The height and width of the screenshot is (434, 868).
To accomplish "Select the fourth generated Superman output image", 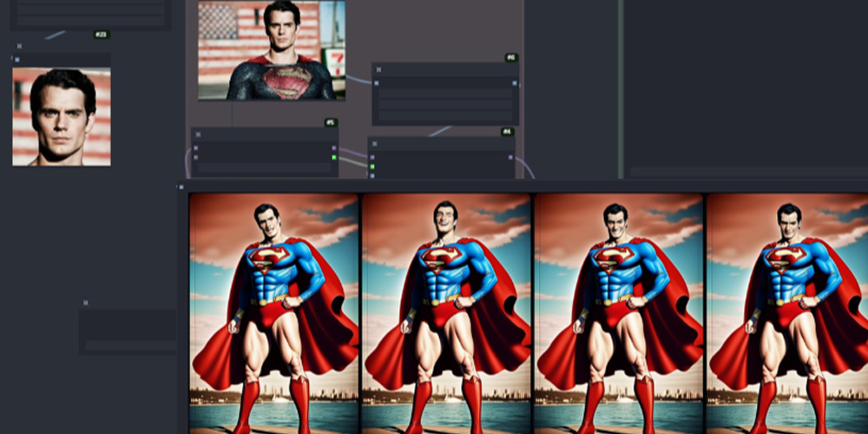I will coord(787,313).
